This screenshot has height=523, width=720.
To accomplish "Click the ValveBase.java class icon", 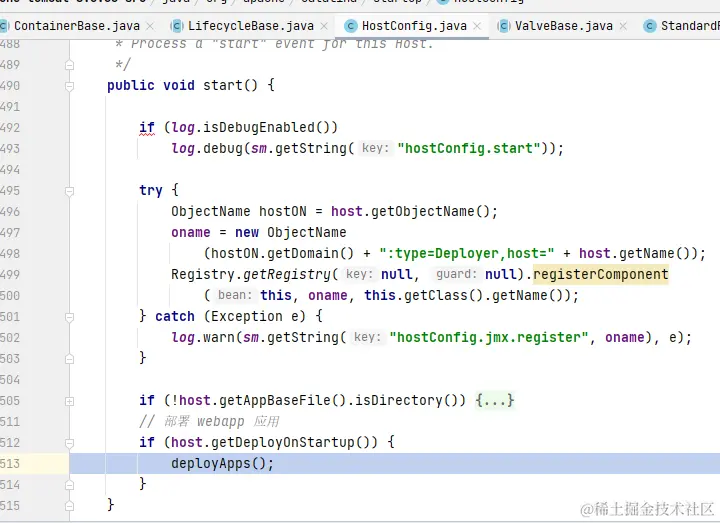I will pos(503,26).
